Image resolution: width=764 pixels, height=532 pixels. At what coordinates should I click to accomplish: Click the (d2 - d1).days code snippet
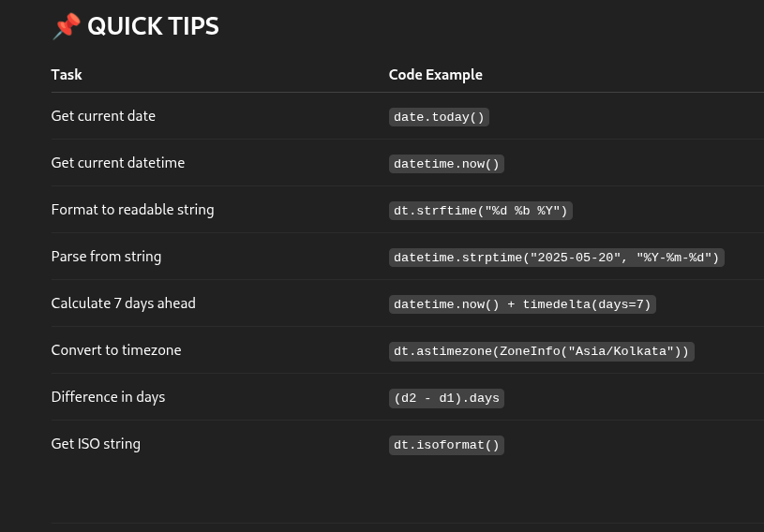pyautogui.click(x=446, y=398)
